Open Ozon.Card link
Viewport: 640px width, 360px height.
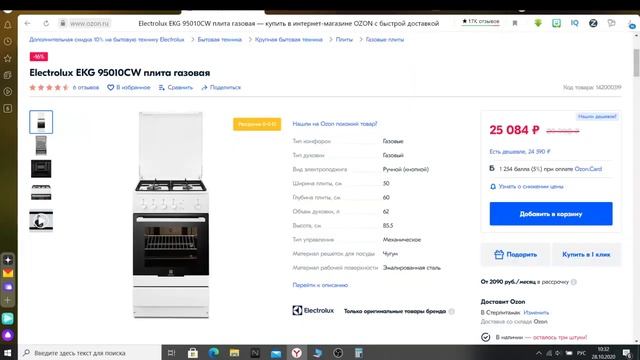coord(588,169)
